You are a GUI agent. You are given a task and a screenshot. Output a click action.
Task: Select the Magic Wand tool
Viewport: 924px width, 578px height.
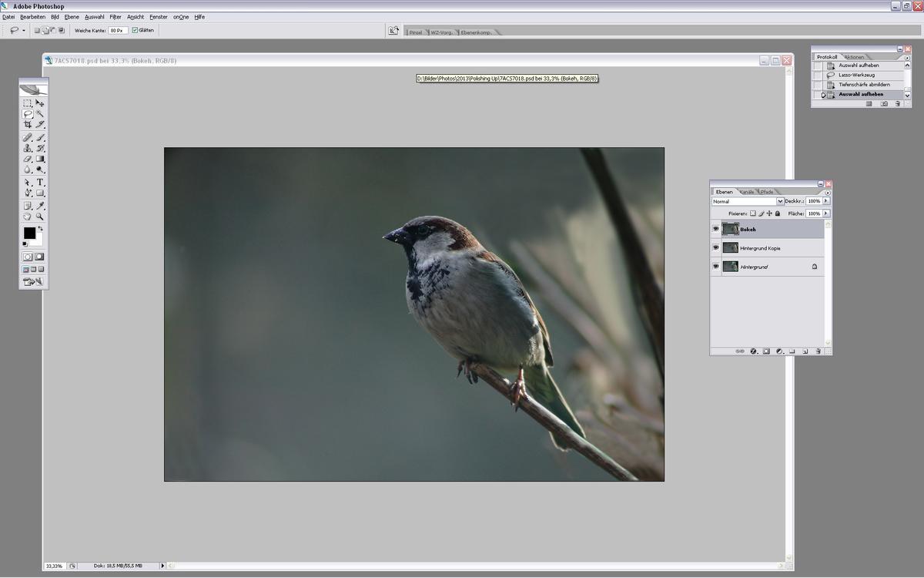(40, 113)
